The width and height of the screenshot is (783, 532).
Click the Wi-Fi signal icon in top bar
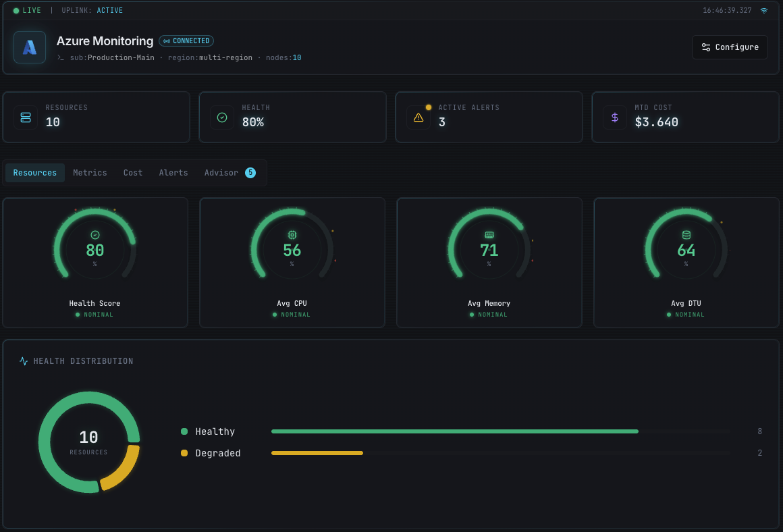coord(764,11)
